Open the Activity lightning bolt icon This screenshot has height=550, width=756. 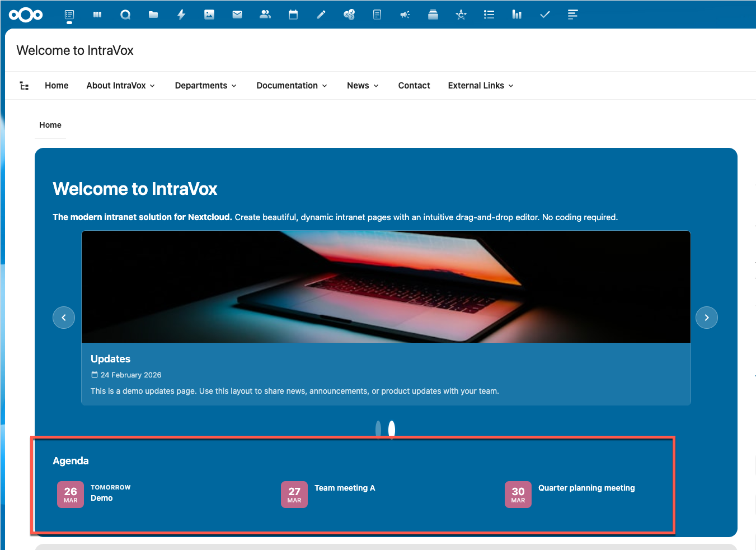coord(181,15)
